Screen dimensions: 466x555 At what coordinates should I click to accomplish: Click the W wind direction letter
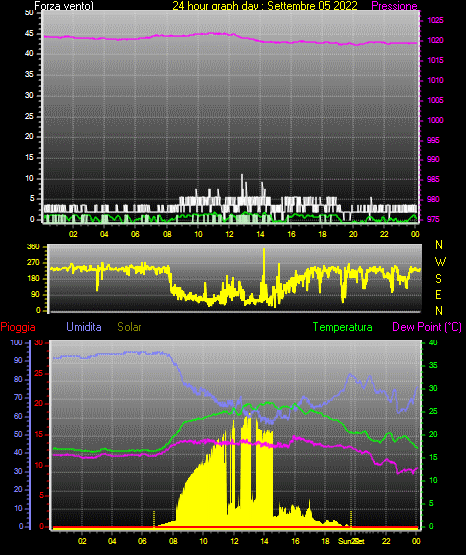coord(440,262)
